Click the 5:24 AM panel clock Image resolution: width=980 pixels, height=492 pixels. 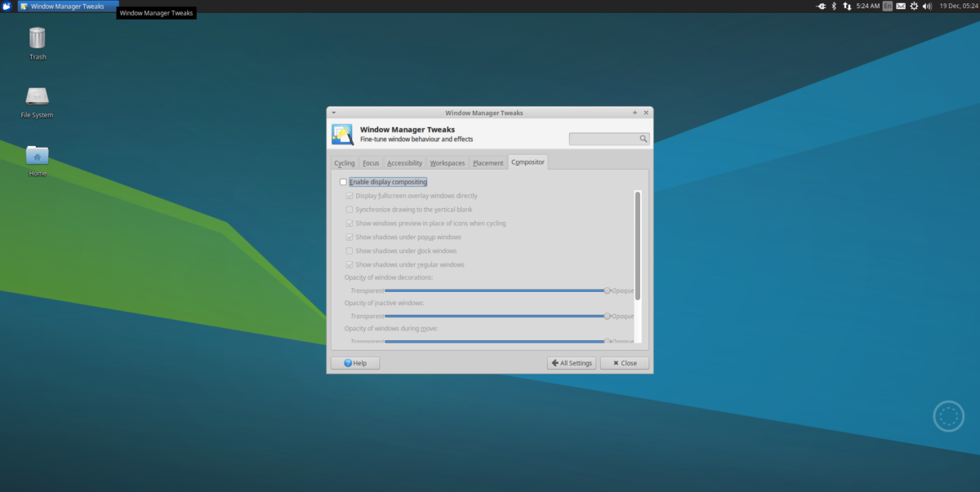click(x=868, y=6)
